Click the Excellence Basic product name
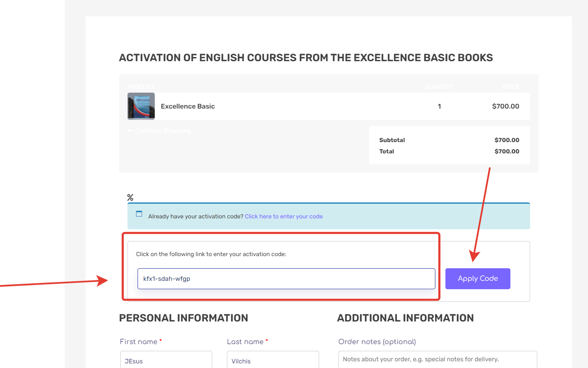Image resolution: width=588 pixels, height=368 pixels. [x=188, y=106]
